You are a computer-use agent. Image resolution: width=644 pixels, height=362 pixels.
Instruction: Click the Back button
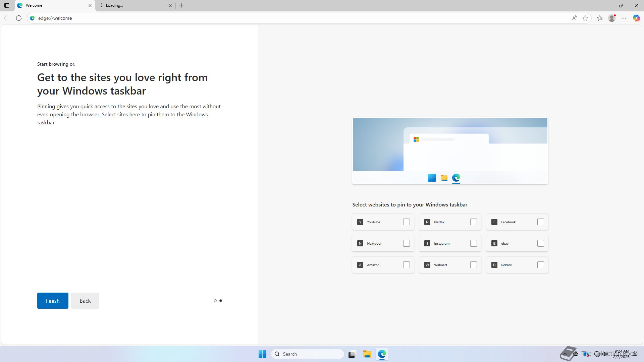(x=85, y=301)
